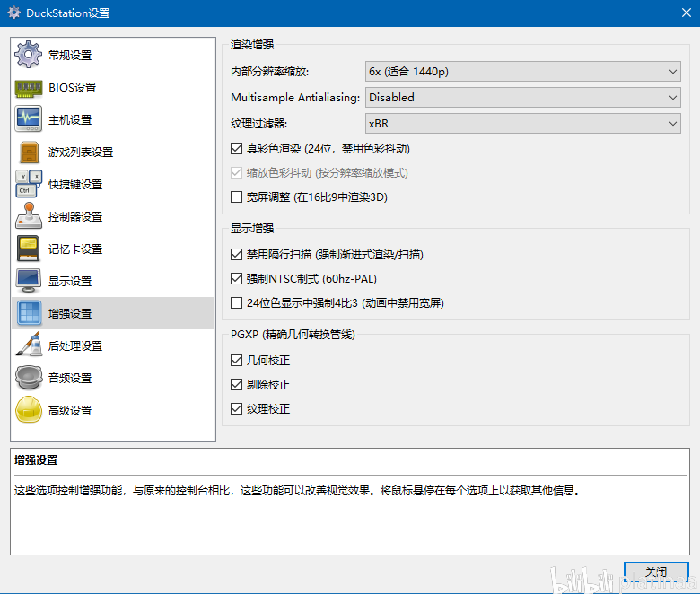Click the speaker icon for 音频设置

(29, 378)
